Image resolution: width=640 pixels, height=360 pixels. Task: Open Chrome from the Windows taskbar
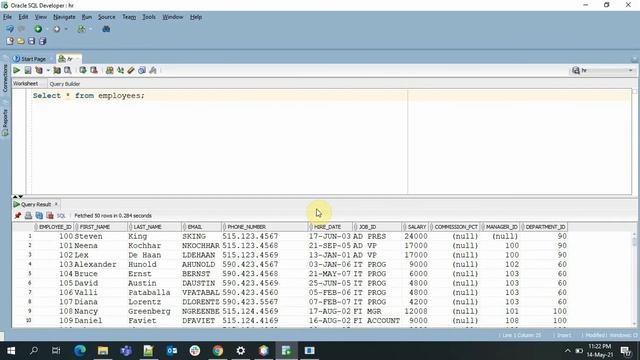pyautogui.click(x=218, y=351)
